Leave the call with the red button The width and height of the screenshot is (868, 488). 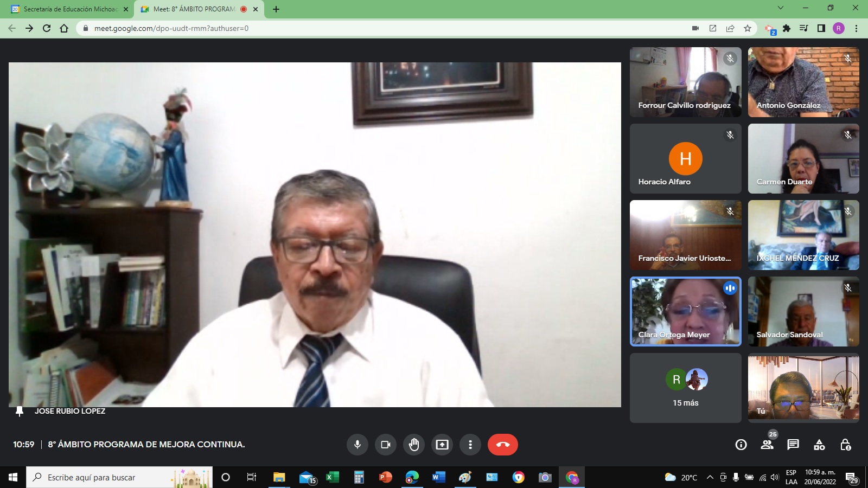point(503,445)
